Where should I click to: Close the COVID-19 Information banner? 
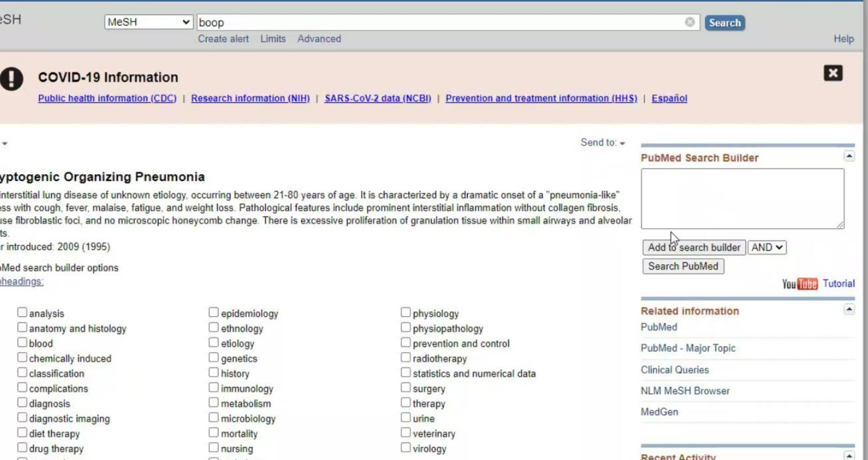click(x=833, y=73)
